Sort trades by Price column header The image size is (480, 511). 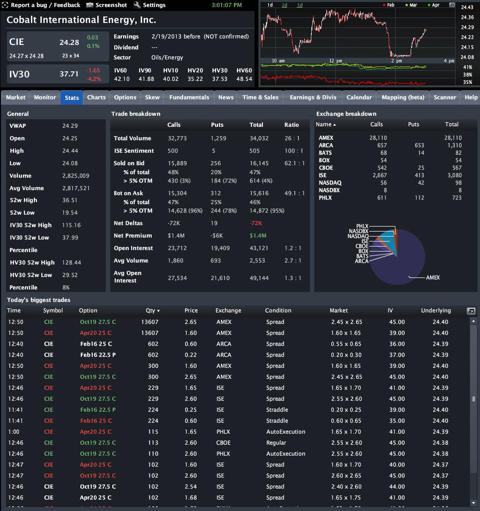point(191,310)
